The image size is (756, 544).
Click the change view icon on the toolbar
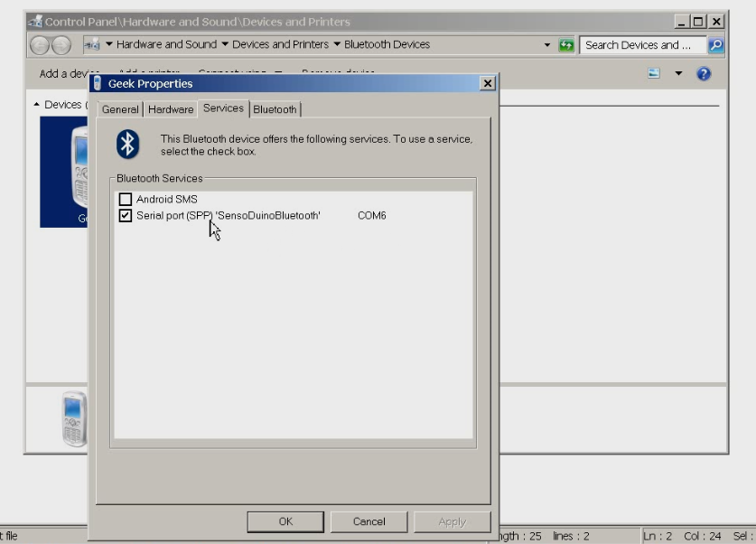click(652, 73)
